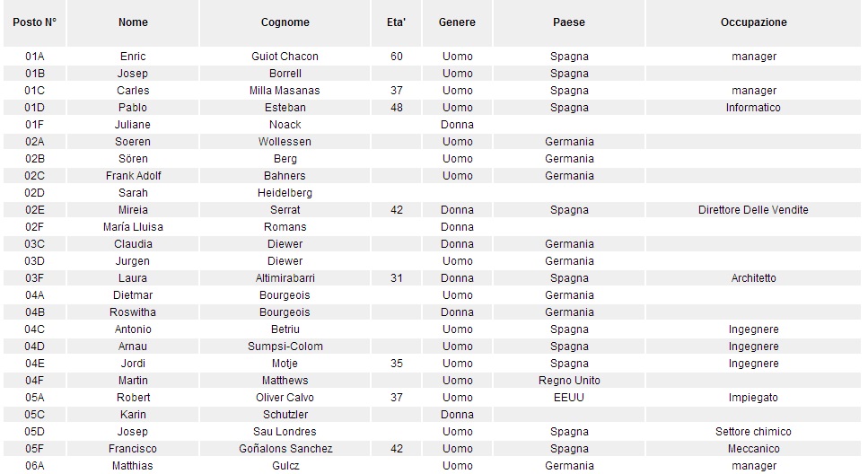Screen dimensions: 868x474
Task: Click the Direttore Delle Vendite occupation cell
Action: pos(753,210)
